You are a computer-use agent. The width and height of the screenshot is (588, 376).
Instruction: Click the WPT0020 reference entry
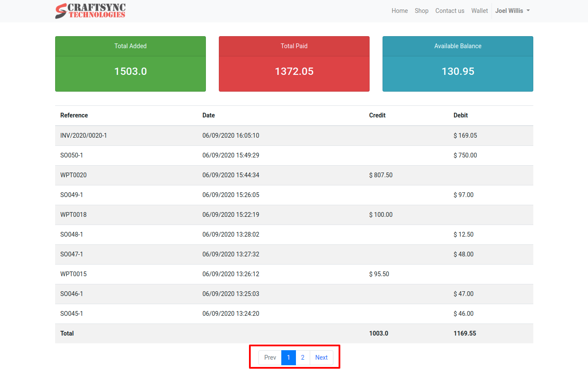pos(73,175)
